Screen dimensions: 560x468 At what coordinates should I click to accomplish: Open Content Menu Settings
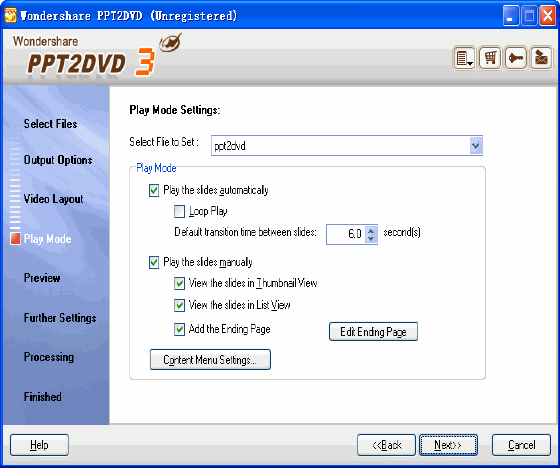(x=210, y=360)
